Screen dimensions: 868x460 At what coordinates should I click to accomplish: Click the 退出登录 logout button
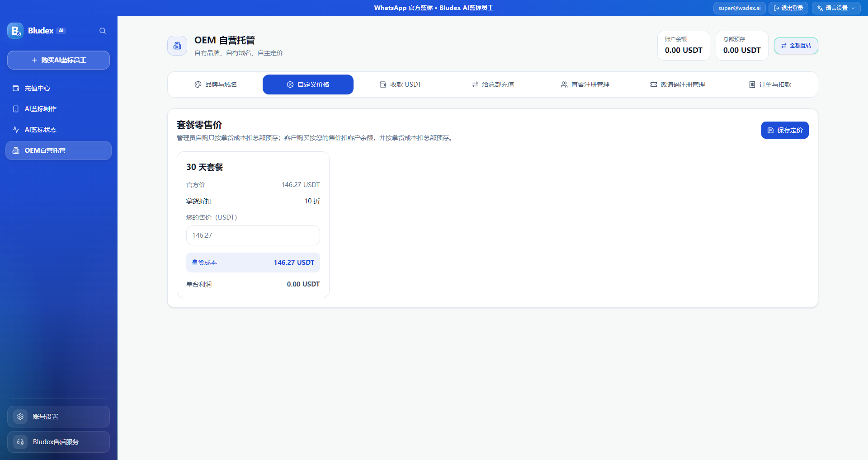(788, 8)
